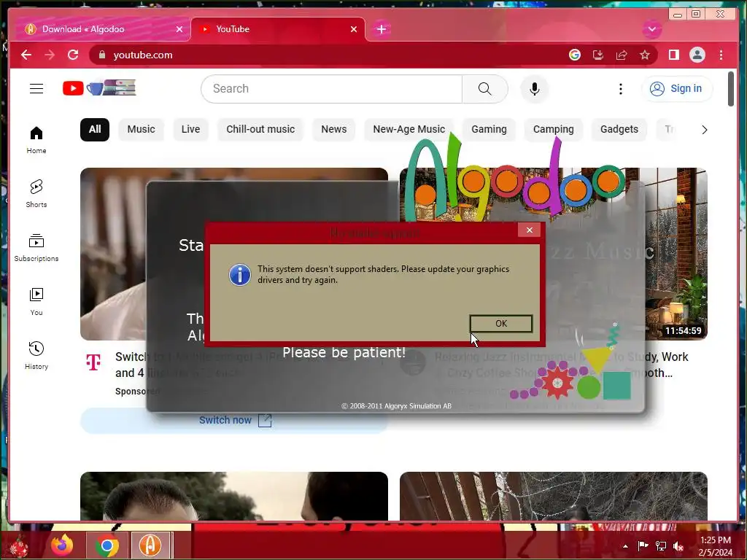
Task: Show more filter chips with right arrow
Action: click(704, 130)
